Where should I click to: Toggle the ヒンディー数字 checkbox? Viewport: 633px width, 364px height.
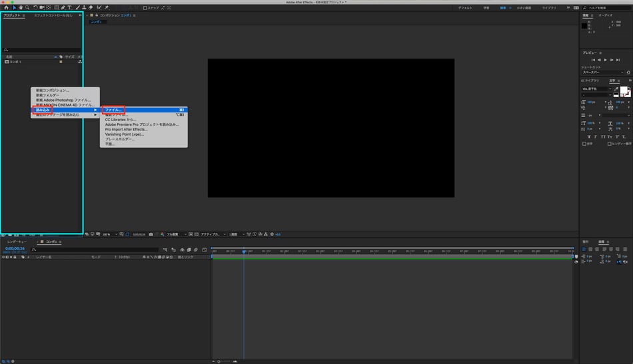[x=608, y=143]
